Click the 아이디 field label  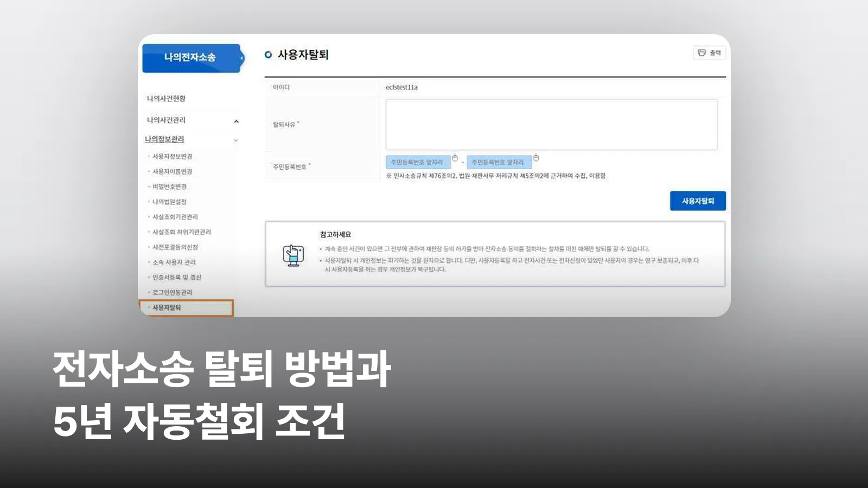click(x=281, y=87)
